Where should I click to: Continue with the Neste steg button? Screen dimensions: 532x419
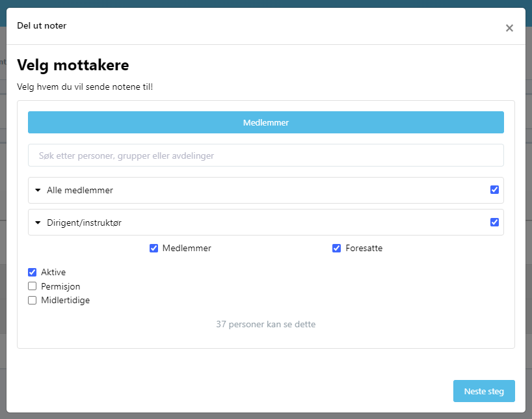(484, 391)
